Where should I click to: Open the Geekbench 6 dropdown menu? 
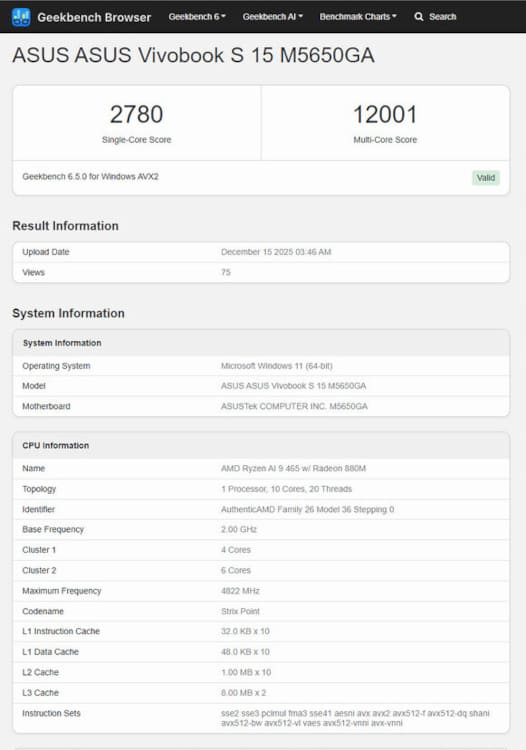[x=197, y=17]
